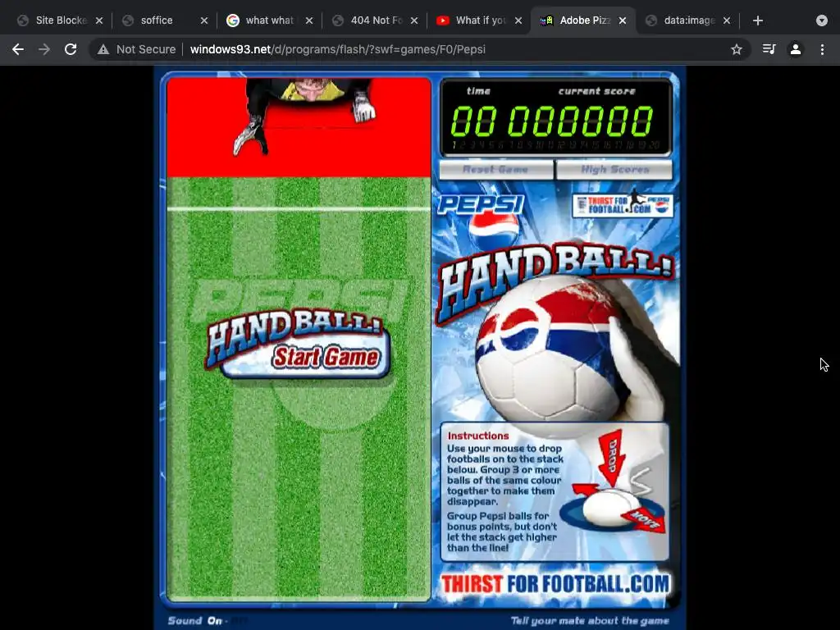This screenshot has width=840, height=630.
Task: Reload the page with the refresh icon
Action: click(71, 49)
